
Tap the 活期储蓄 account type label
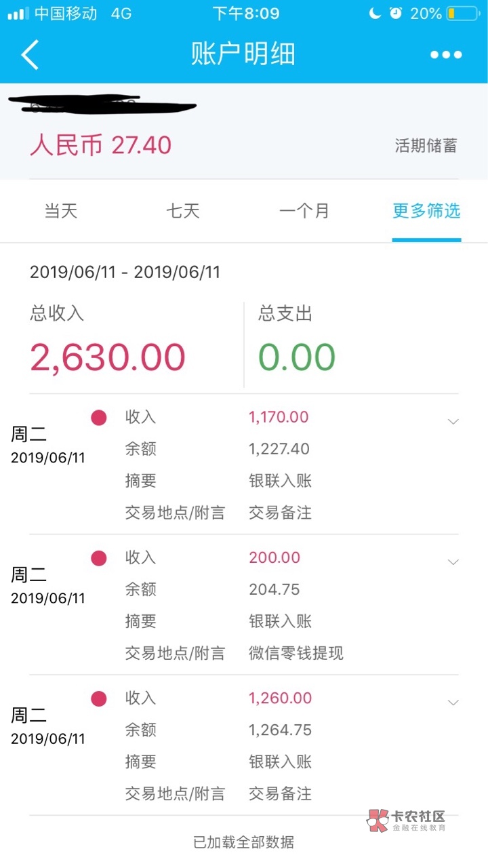point(426,145)
